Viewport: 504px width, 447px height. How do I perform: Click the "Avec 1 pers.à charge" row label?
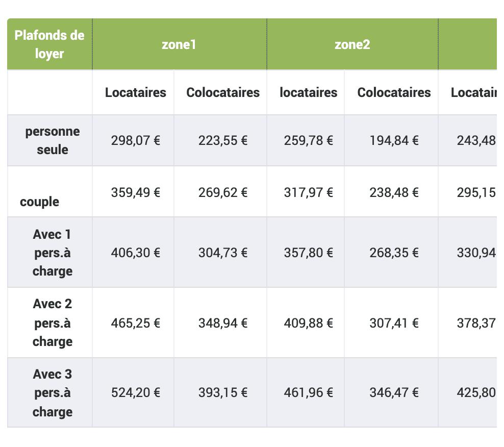tap(53, 252)
